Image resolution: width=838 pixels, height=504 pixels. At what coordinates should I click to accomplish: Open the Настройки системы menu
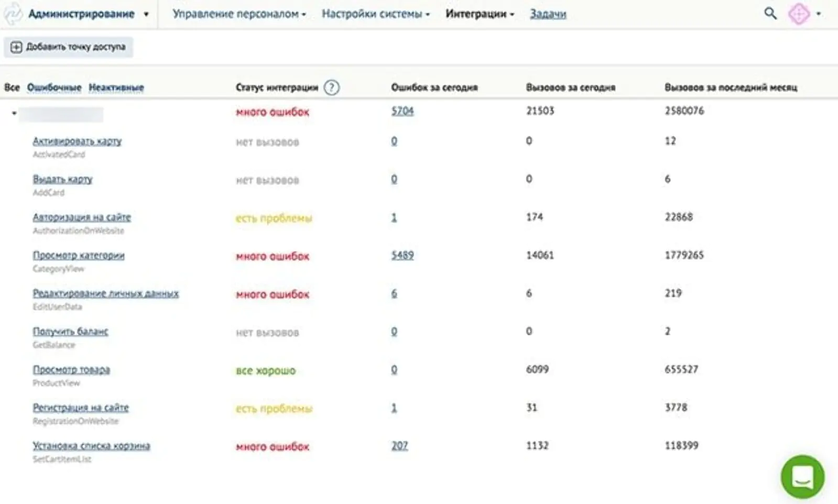pyautogui.click(x=375, y=14)
